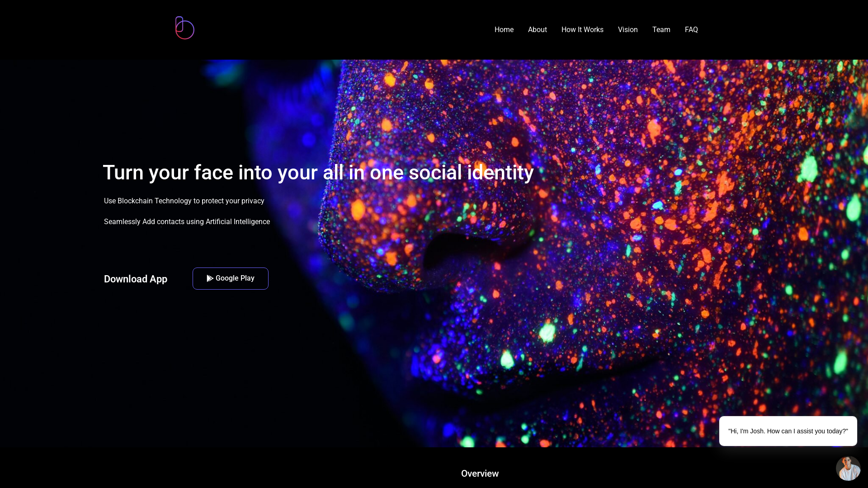The width and height of the screenshot is (868, 488).
Task: Click the Overview section heading
Action: [x=480, y=474]
